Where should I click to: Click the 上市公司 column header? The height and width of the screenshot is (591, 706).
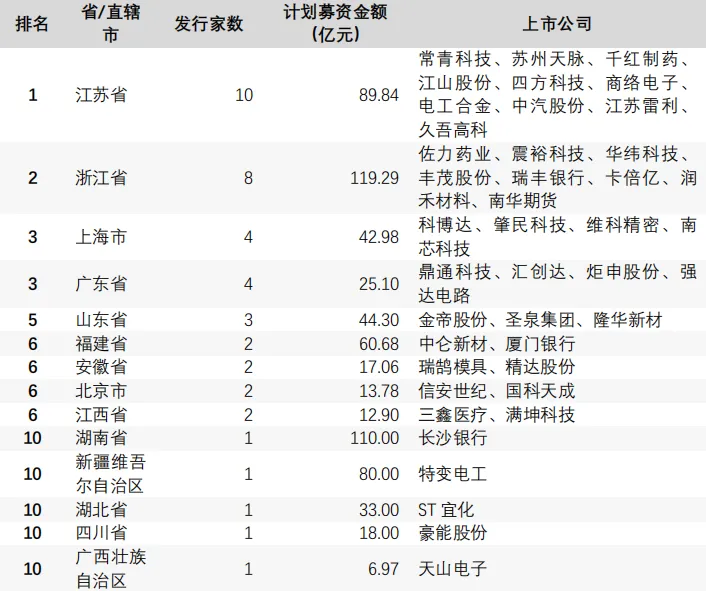click(557, 24)
